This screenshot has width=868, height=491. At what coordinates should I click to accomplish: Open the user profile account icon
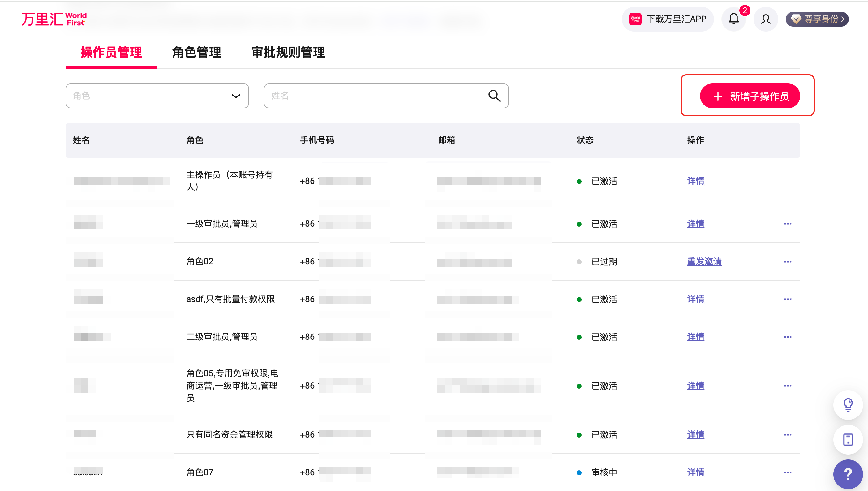pos(765,19)
